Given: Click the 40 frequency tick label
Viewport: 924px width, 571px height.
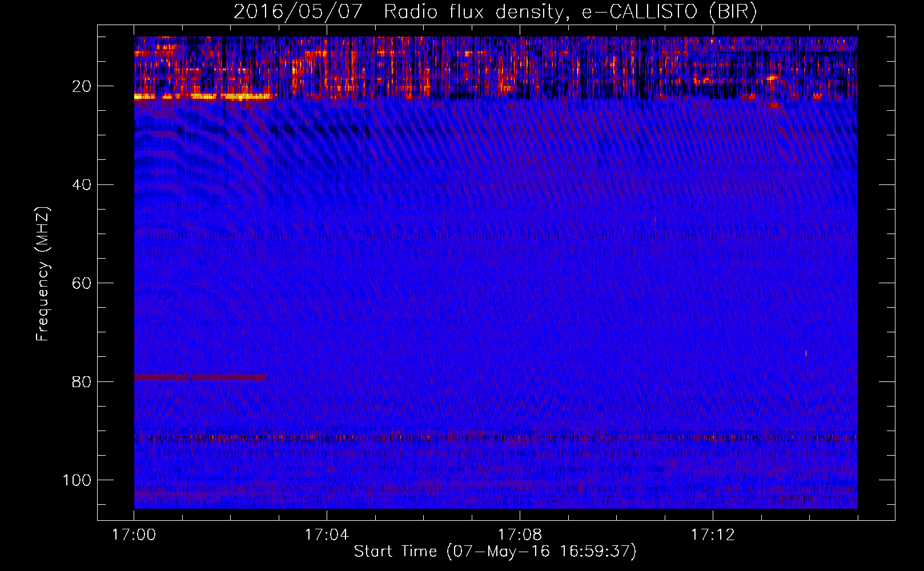Looking at the screenshot, I should pyautogui.click(x=82, y=185).
